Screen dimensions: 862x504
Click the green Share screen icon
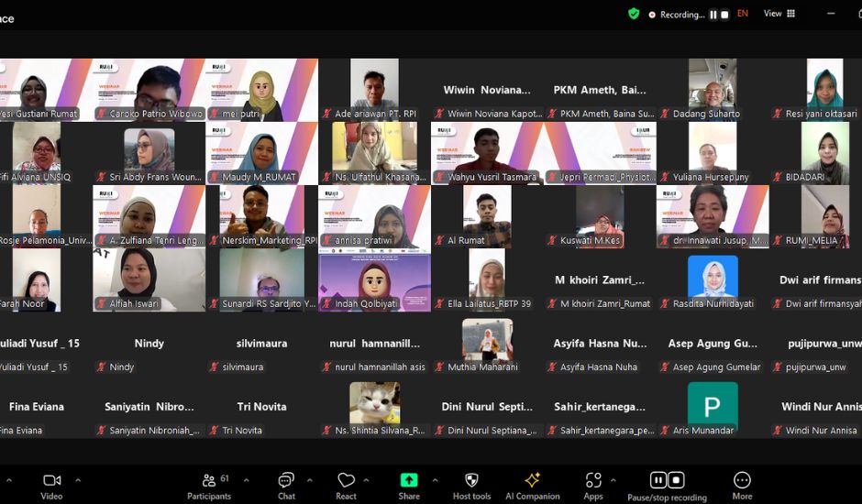click(x=409, y=480)
